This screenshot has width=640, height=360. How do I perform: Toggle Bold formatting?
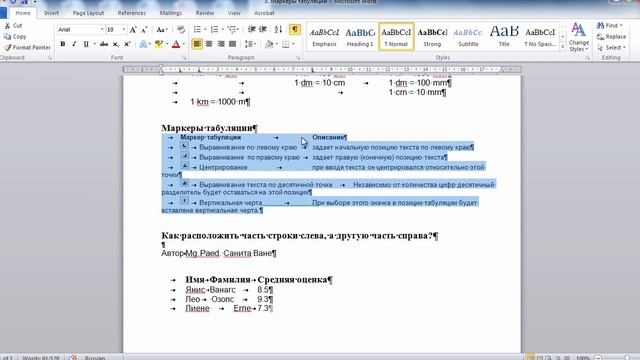pos(62,44)
